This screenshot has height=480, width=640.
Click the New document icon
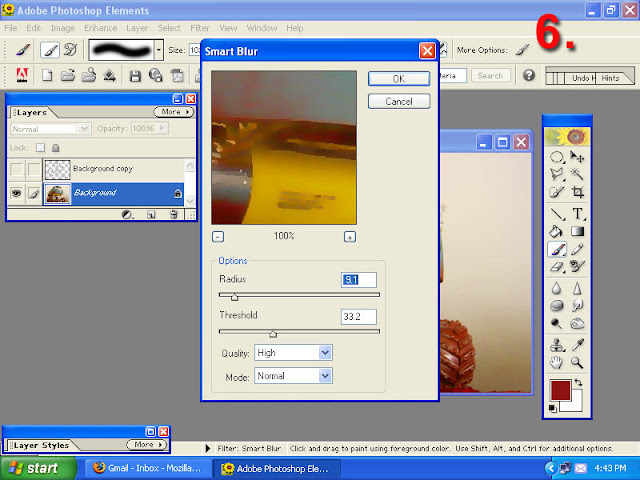[x=47, y=76]
